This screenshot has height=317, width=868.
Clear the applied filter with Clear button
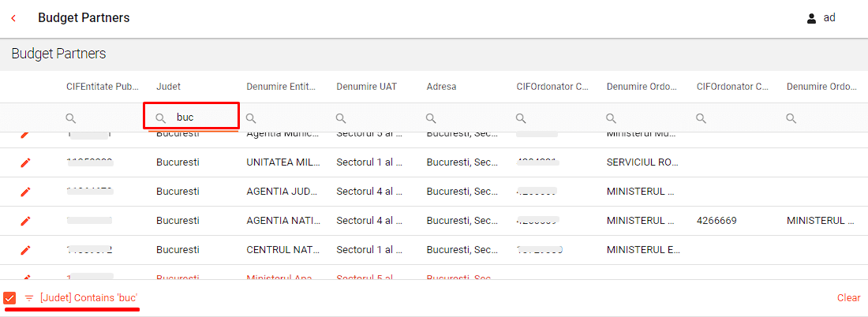848,297
